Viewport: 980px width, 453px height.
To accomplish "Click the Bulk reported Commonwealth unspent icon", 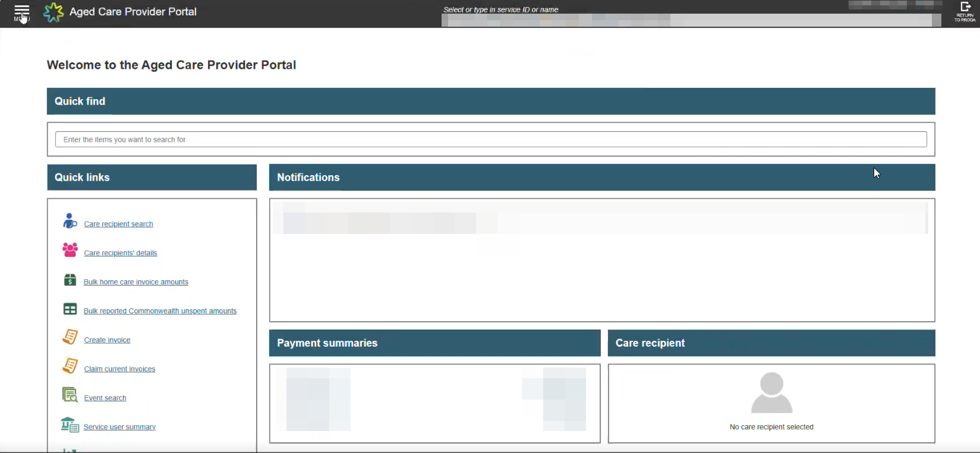I will [70, 309].
